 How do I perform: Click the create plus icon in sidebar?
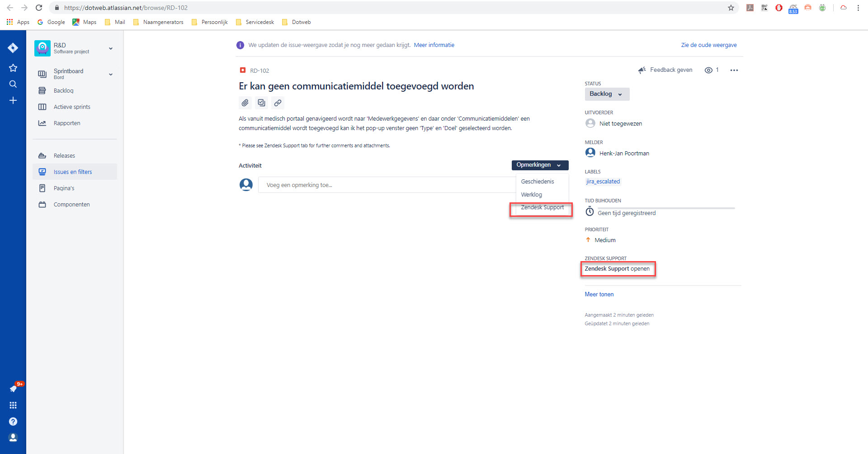click(x=13, y=100)
